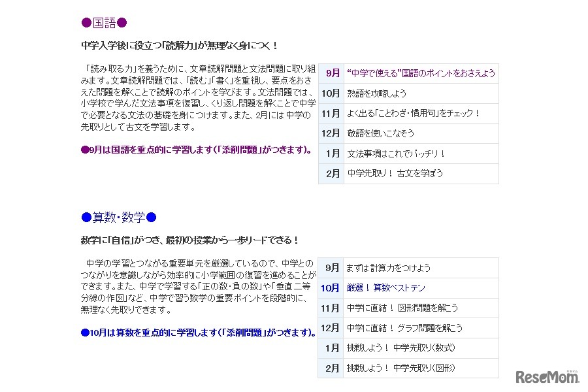Click the blue note 10月は算数を重点的に学習します

199,333
